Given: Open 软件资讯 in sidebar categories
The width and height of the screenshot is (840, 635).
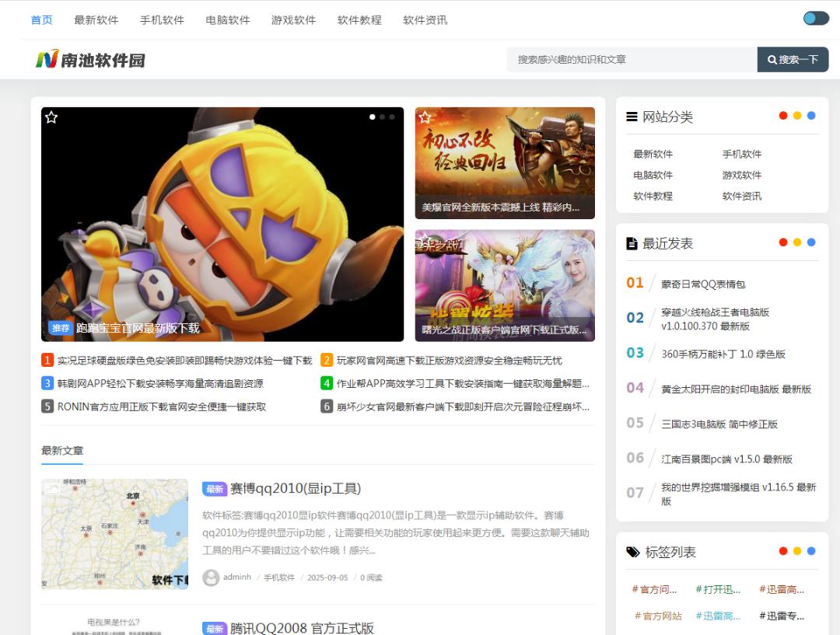Looking at the screenshot, I should pyautogui.click(x=742, y=196).
